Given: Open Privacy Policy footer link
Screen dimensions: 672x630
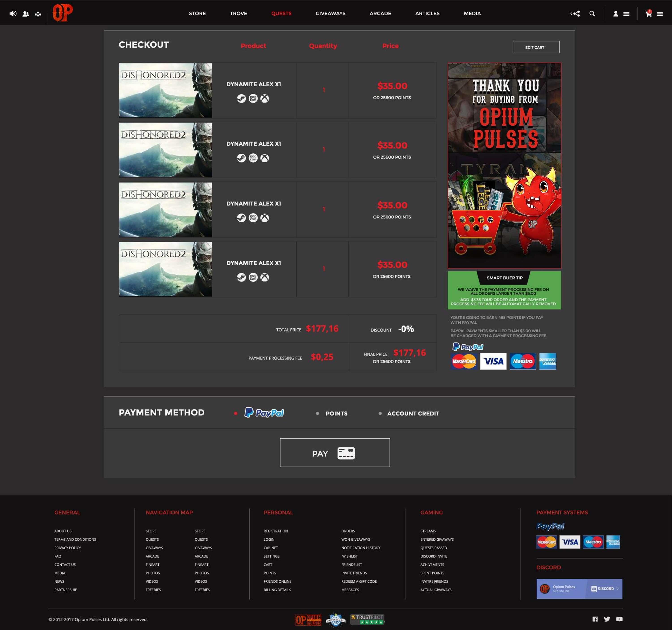Looking at the screenshot, I should [x=68, y=548].
